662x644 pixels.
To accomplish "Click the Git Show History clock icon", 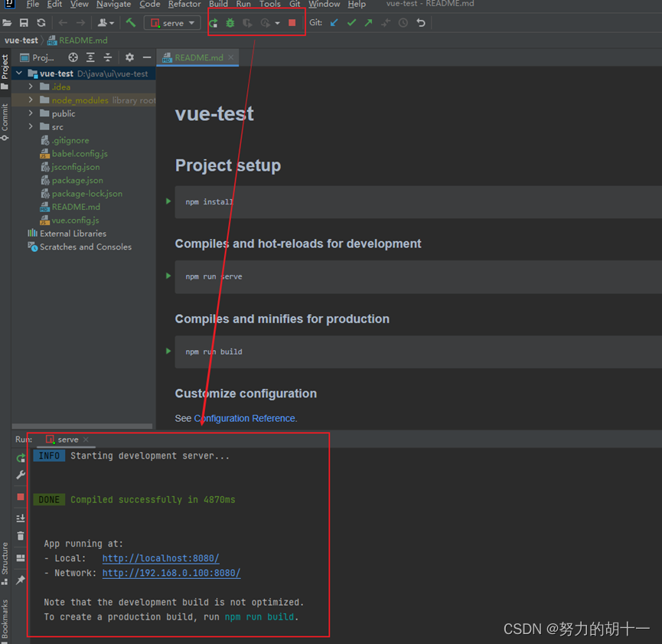I will click(403, 23).
